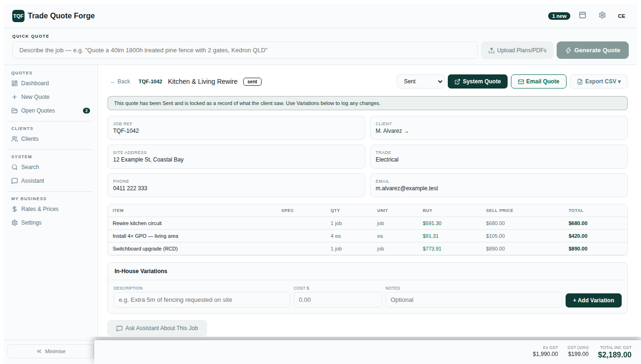Focus the Quick Quote description field
Image resolution: width=641 pixels, height=364 pixels.
click(x=245, y=50)
